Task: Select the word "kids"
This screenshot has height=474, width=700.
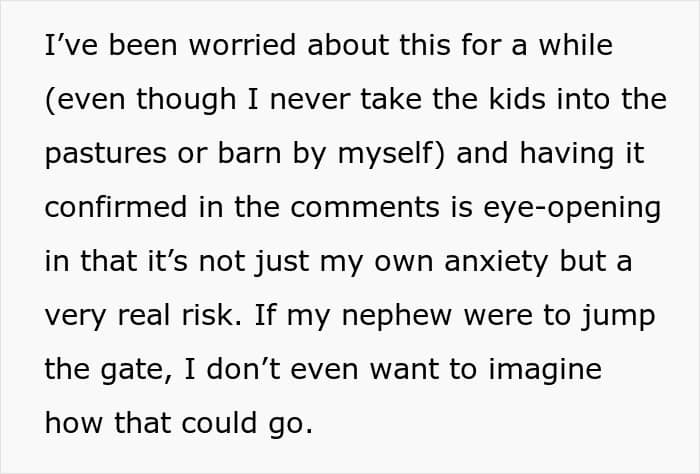Action: tap(517, 99)
